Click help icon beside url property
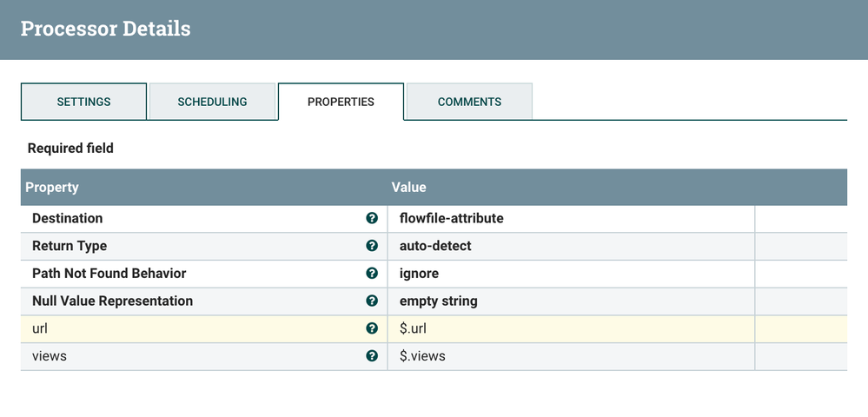 pos(372,328)
